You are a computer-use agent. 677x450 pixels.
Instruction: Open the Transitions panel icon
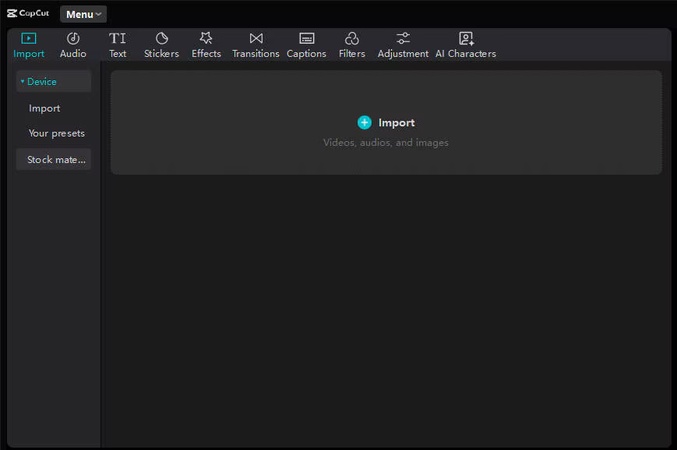[x=256, y=38]
